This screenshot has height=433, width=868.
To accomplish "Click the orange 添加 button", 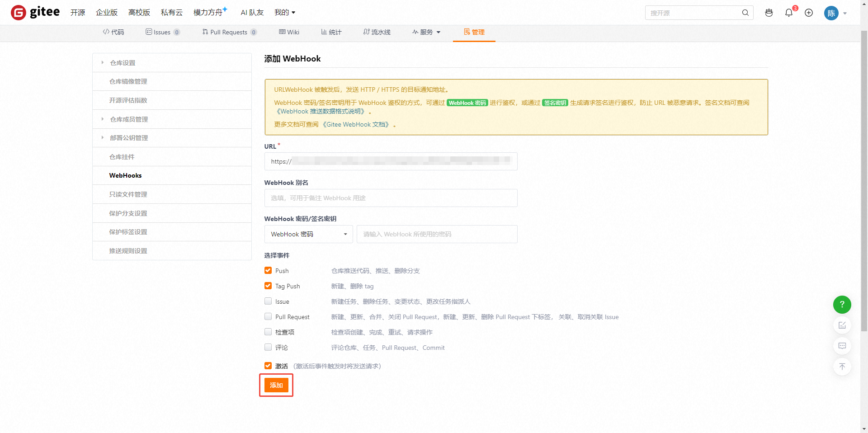I will (x=276, y=385).
